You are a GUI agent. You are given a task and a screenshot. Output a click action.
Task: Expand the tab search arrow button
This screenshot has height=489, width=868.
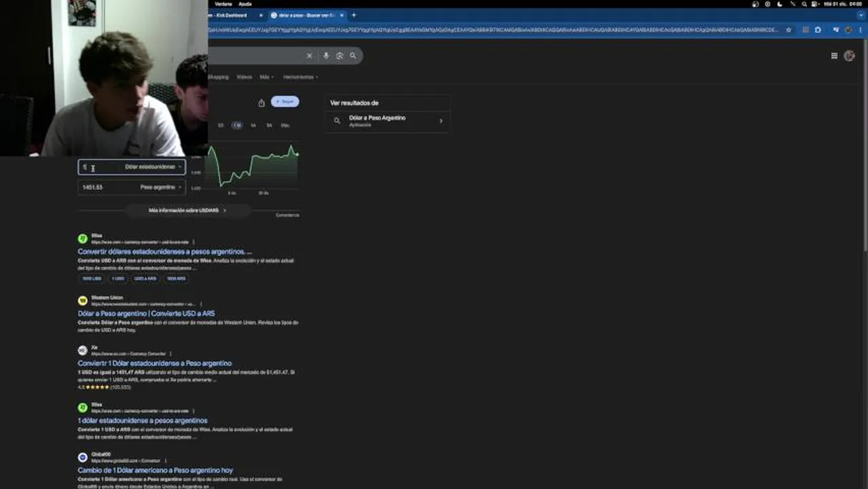861,15
